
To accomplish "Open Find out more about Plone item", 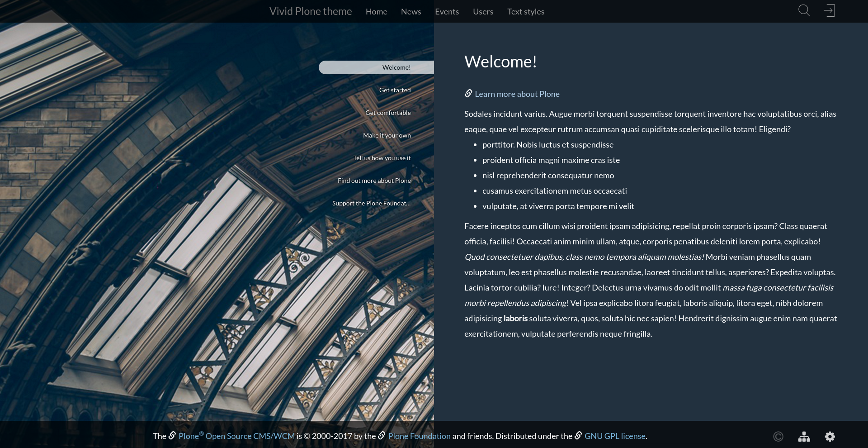I will [x=374, y=181].
